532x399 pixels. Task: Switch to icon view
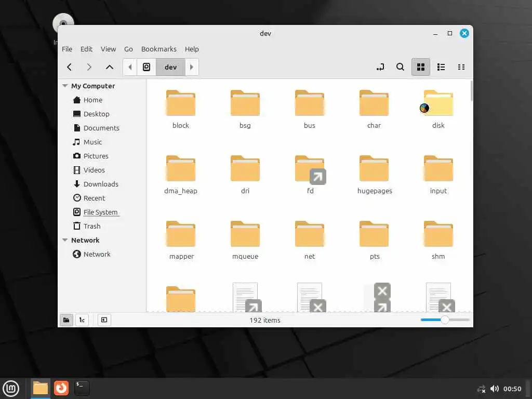[x=421, y=67]
